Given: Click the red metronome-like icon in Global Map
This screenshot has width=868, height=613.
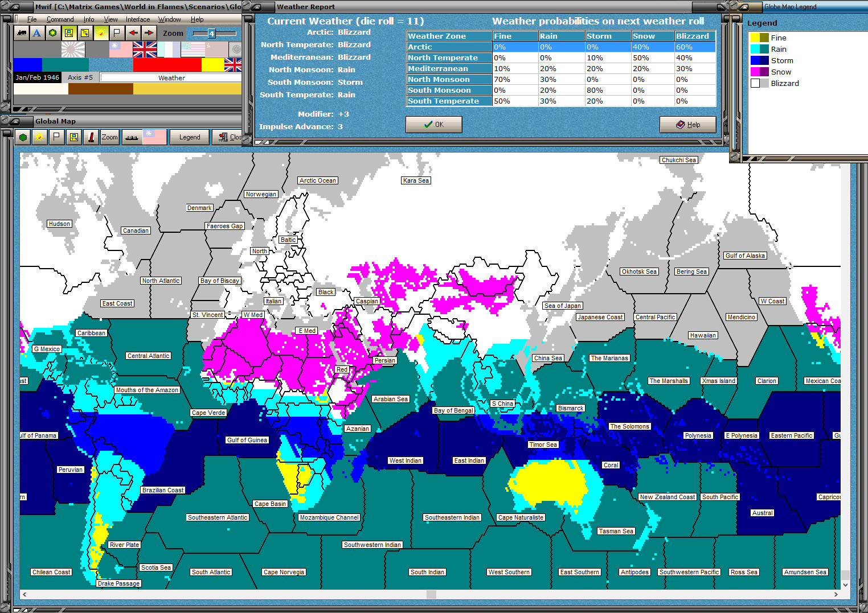Looking at the screenshot, I should [91, 137].
